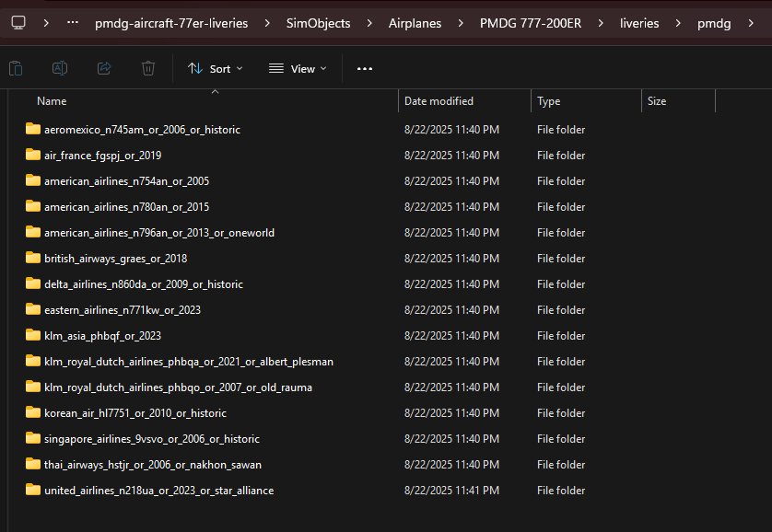The width and height of the screenshot is (772, 532).
Task: Select united_airlines_n218ua_or_2023_or_star_alliance folder name
Action: [x=159, y=491]
